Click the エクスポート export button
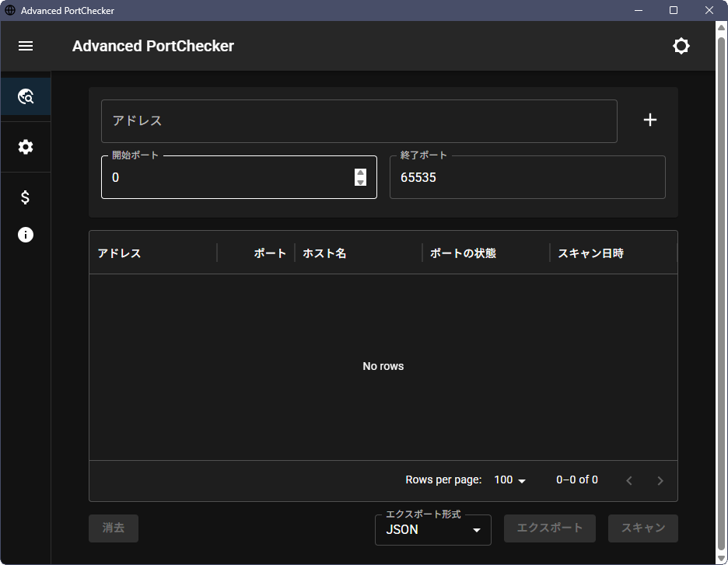Image resolution: width=728 pixels, height=565 pixels. [550, 528]
